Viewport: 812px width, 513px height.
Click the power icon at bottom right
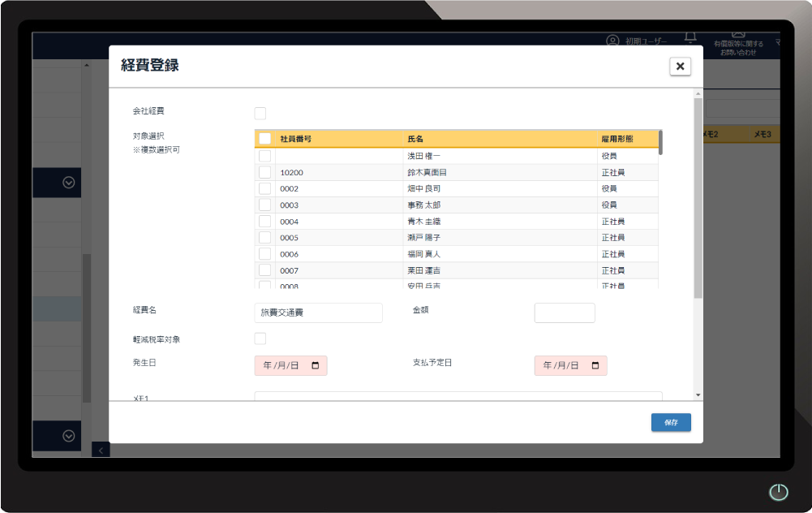778,492
